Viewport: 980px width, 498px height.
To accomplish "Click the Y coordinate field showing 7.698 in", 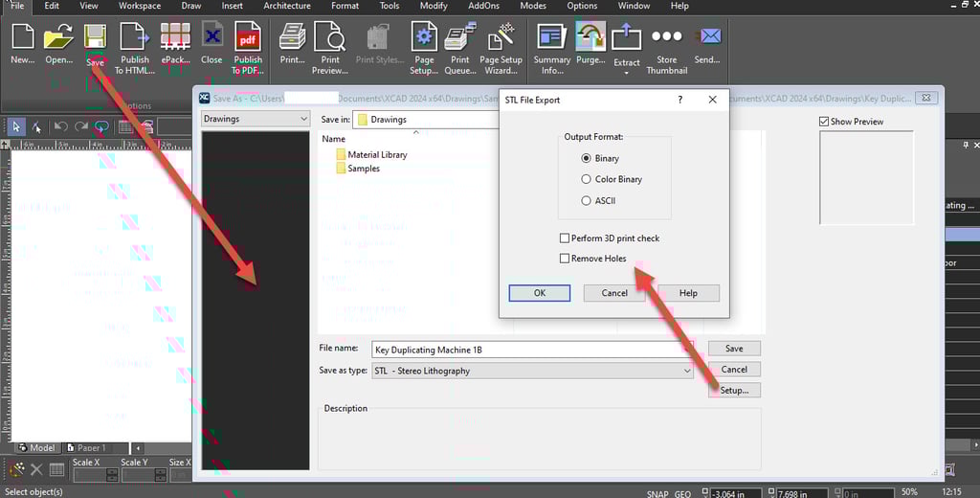I will point(802,493).
